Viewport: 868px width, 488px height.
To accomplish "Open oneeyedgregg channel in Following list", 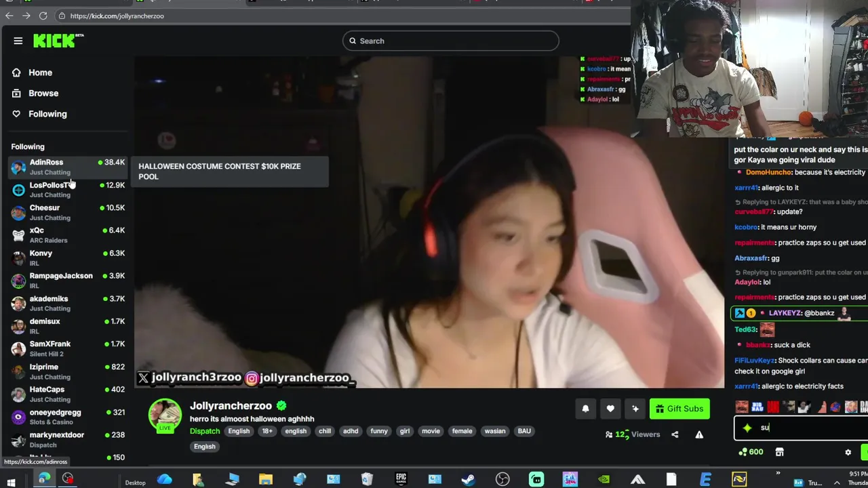I will point(68,417).
